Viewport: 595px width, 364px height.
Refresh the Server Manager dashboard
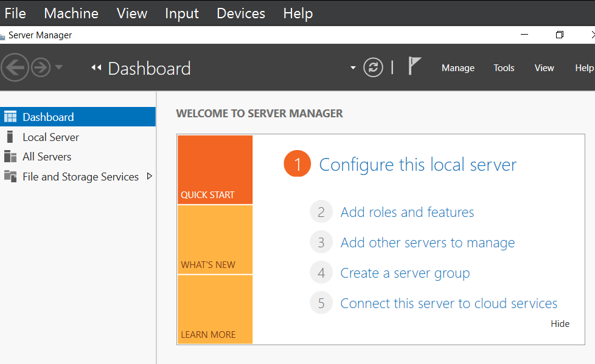click(x=373, y=67)
